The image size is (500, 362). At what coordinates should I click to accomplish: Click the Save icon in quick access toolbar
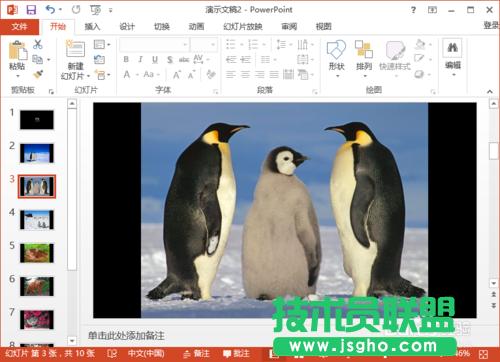(x=31, y=10)
